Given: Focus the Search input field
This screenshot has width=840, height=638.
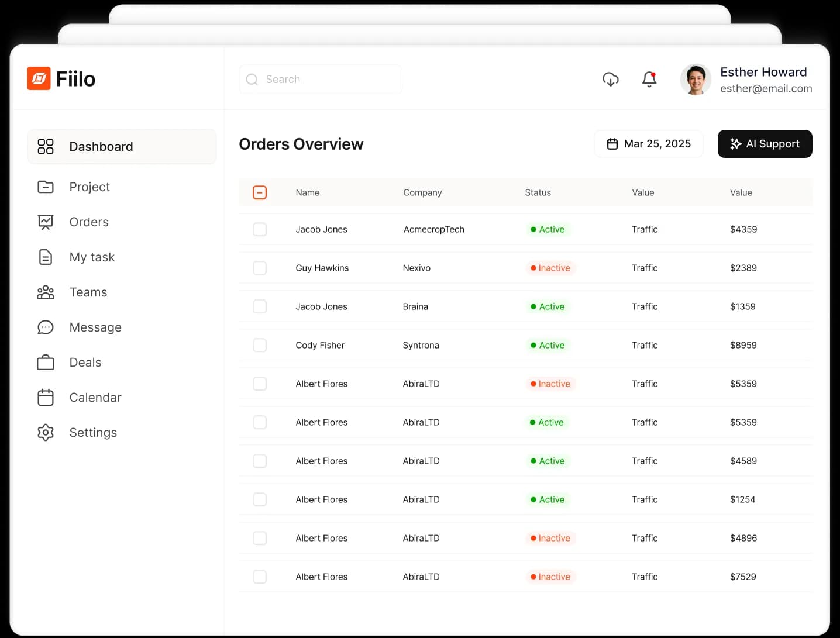Looking at the screenshot, I should click(x=321, y=79).
